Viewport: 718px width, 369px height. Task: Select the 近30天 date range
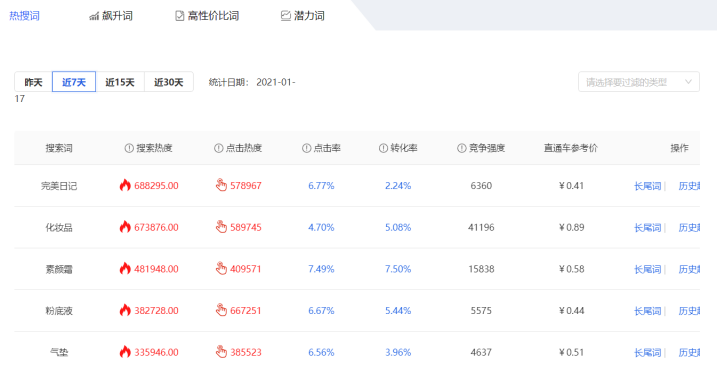[169, 82]
